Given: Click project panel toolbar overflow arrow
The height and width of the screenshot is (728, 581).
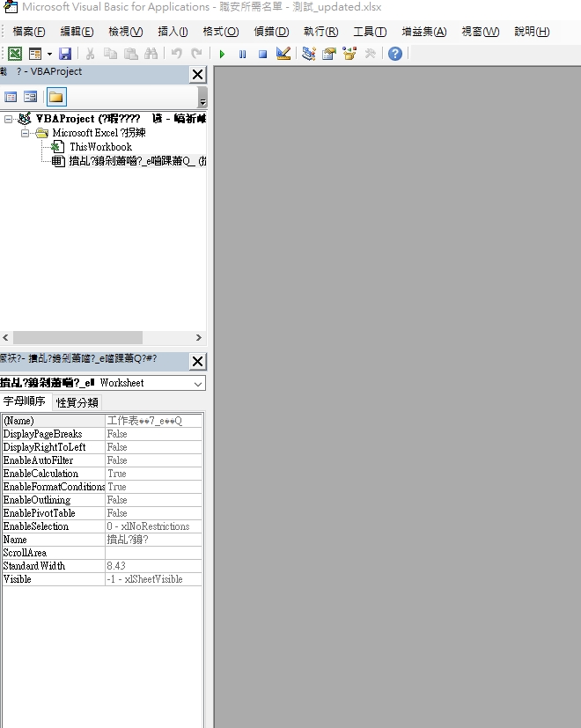Looking at the screenshot, I should tap(202, 98).
